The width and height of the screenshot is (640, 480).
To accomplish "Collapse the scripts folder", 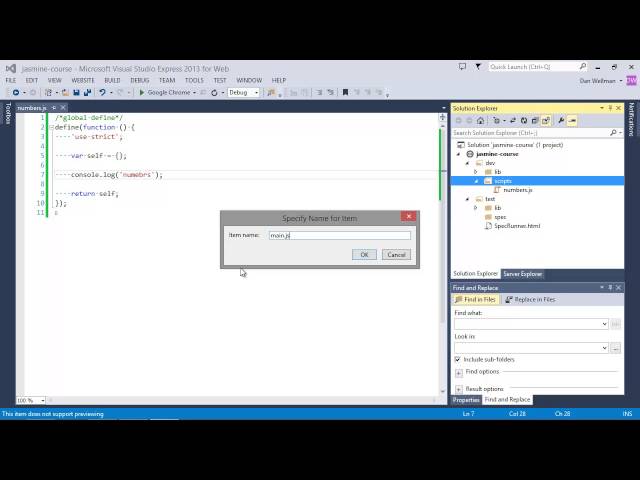I will (x=476, y=181).
